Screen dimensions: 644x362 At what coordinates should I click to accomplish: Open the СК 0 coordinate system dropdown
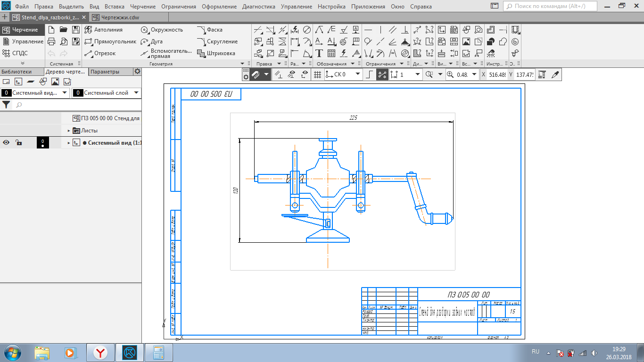358,74
